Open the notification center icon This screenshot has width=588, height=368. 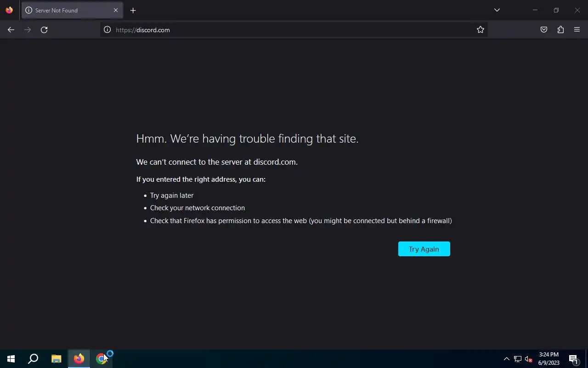coord(573,359)
